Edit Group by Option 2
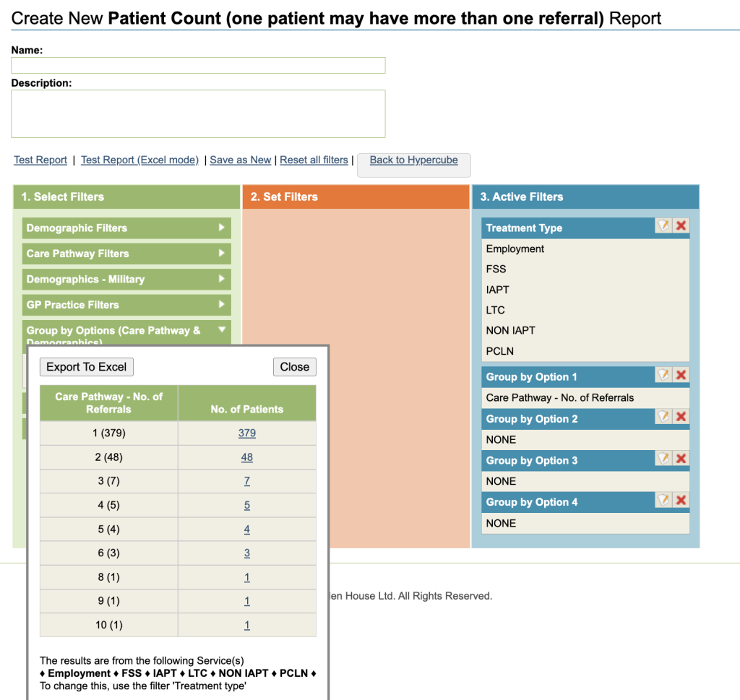740x700 pixels. (x=663, y=417)
